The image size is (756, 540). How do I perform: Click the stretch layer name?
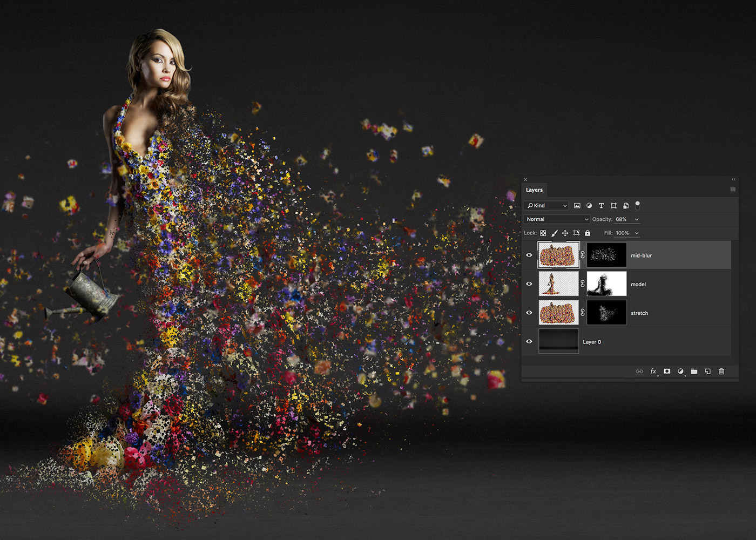[x=639, y=313]
